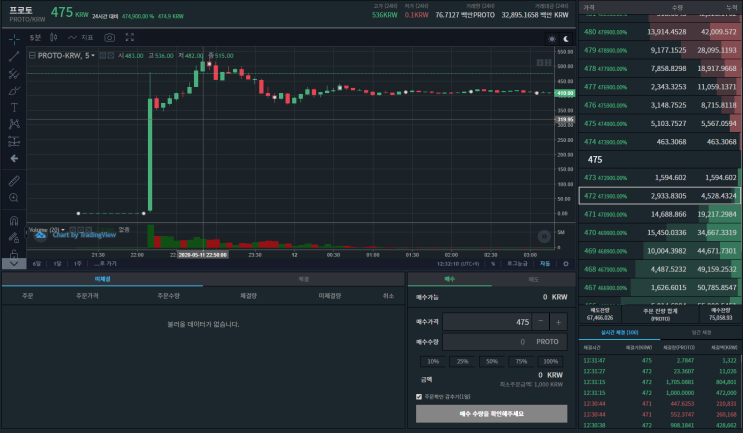Switch chart to dark theme moon icon
Image resolution: width=743 pixels, height=433 pixels.
point(566,39)
